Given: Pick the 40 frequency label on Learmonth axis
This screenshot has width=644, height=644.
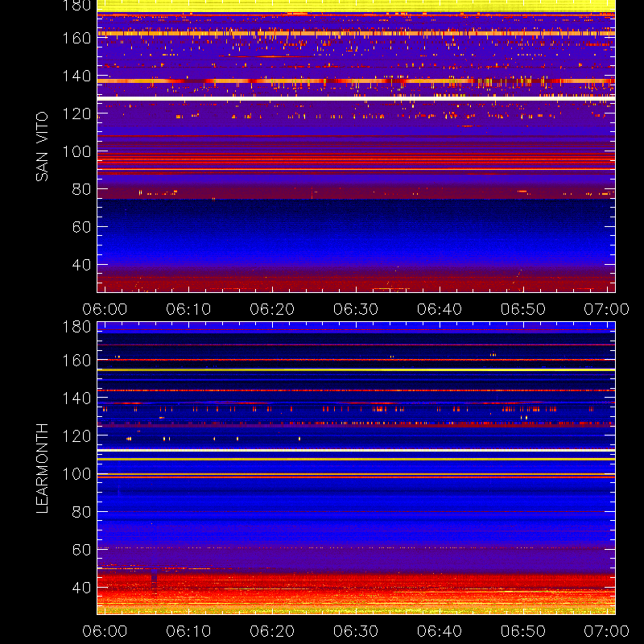Looking at the screenshot, I should 81,588.
